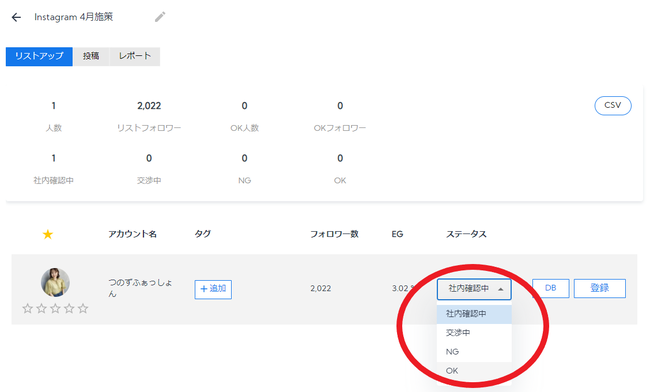Screen dimensions: 650x392
Task: Export list with CSV button
Action: point(613,106)
